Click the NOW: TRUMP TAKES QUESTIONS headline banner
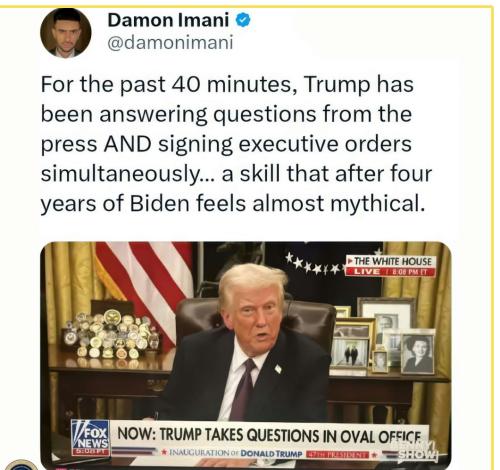The image size is (500, 470). coord(269,435)
